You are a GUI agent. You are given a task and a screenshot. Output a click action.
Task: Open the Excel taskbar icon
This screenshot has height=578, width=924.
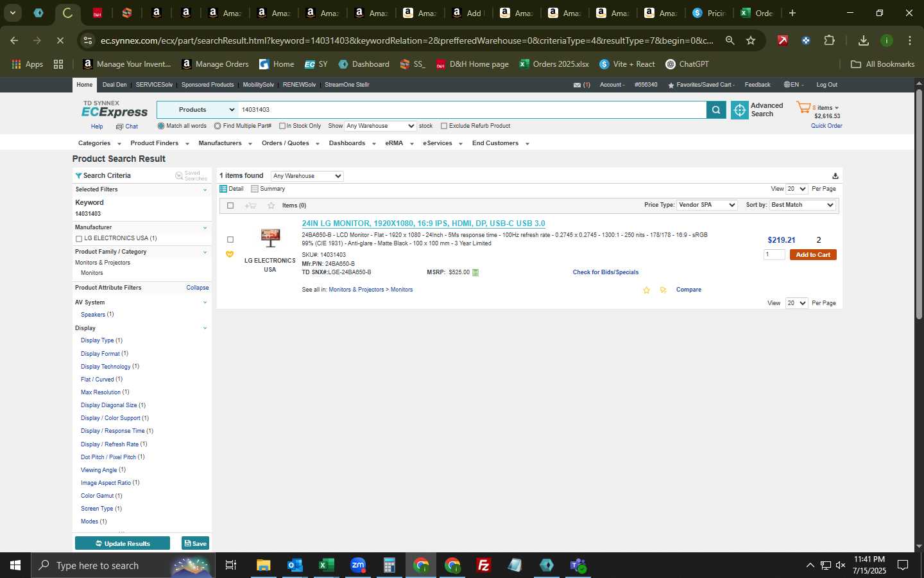(326, 565)
